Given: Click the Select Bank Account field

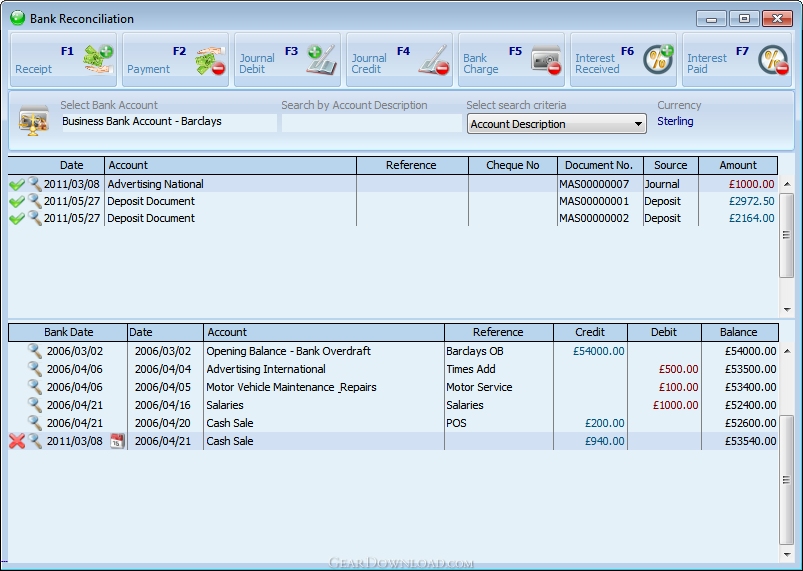Looking at the screenshot, I should tap(169, 122).
